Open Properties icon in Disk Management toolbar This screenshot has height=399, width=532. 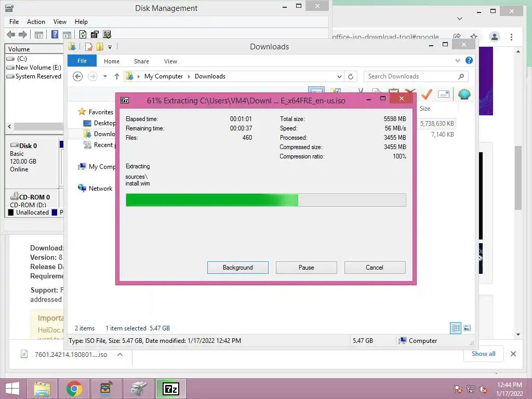coord(95,34)
